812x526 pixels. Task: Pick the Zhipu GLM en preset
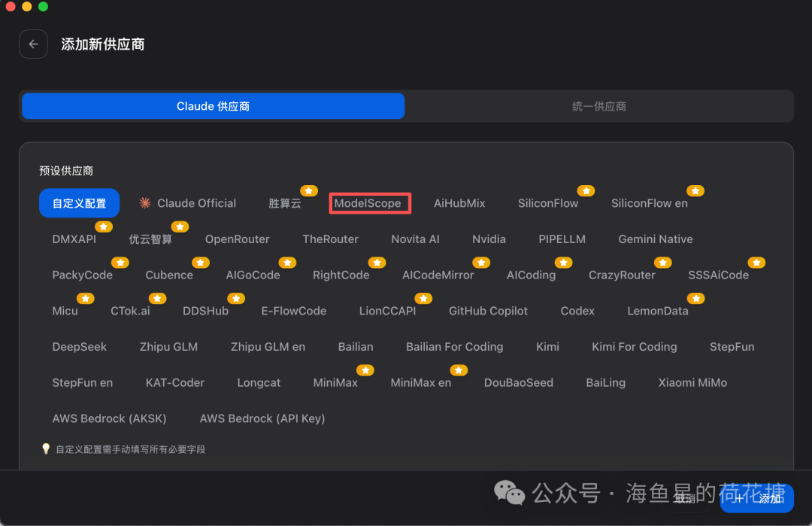pyautogui.click(x=268, y=347)
